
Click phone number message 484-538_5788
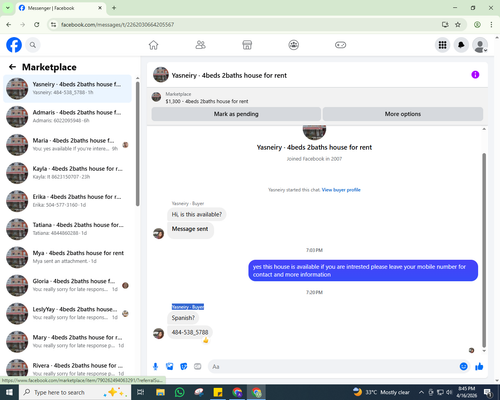coord(190,332)
